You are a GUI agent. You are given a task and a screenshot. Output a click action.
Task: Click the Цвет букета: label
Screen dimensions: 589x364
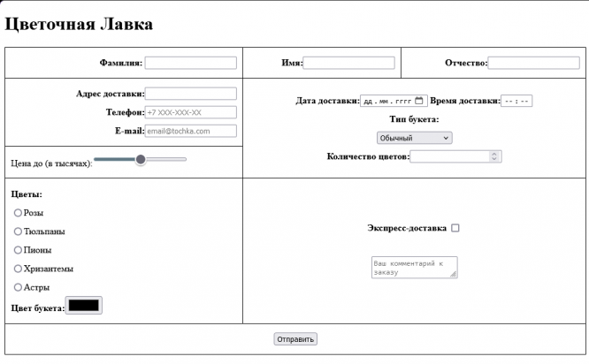click(38, 308)
